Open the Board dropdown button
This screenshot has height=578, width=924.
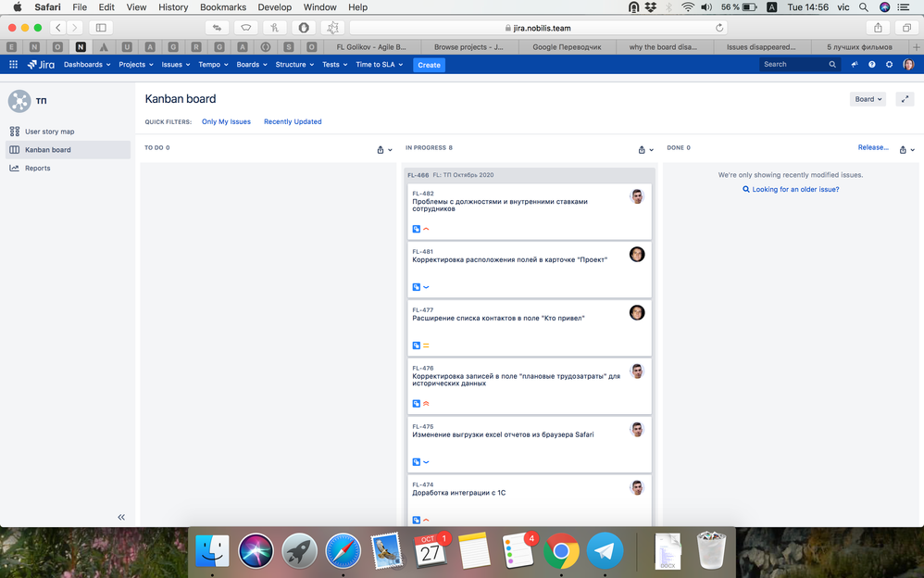pyautogui.click(x=868, y=99)
